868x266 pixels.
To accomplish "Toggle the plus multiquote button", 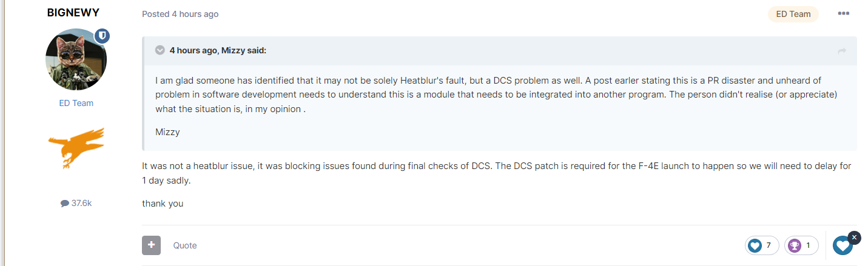I will pos(151,245).
